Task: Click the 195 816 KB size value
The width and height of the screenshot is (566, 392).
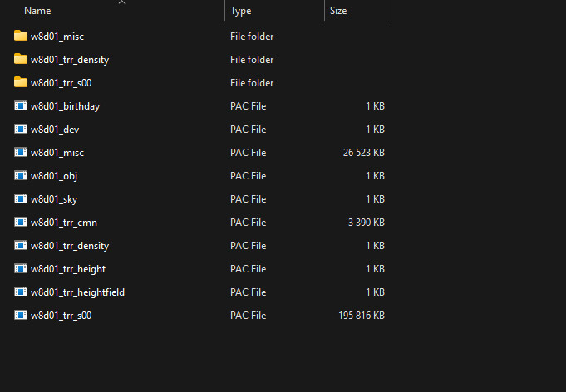Action: point(362,316)
